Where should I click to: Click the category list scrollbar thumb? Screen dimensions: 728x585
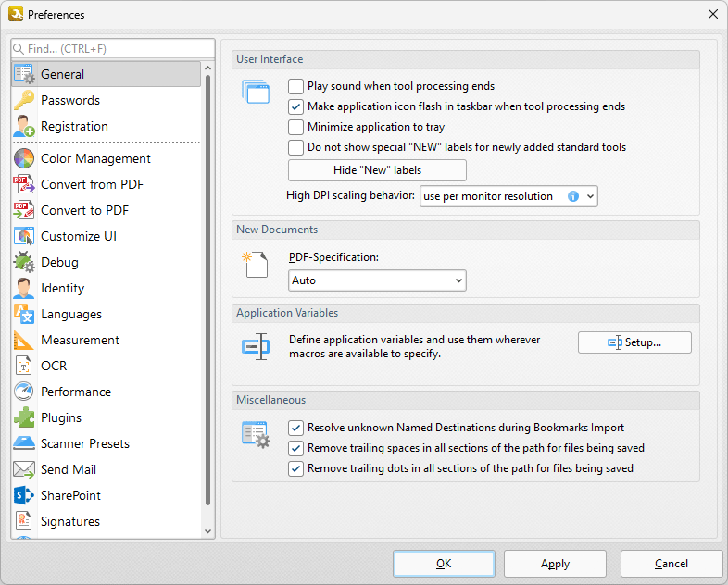pyautogui.click(x=208, y=291)
